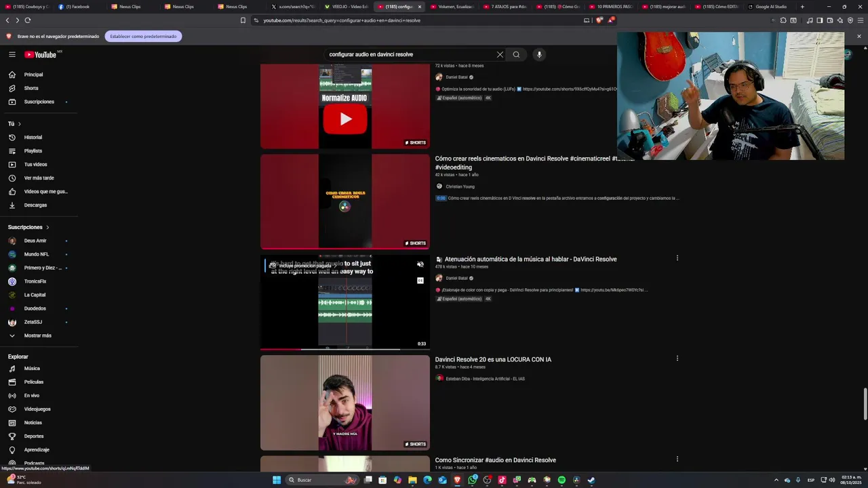The width and height of the screenshot is (868, 488).
Task: Open the Davinci Resolve 20 LOCURA thumbnail
Action: coord(345,403)
